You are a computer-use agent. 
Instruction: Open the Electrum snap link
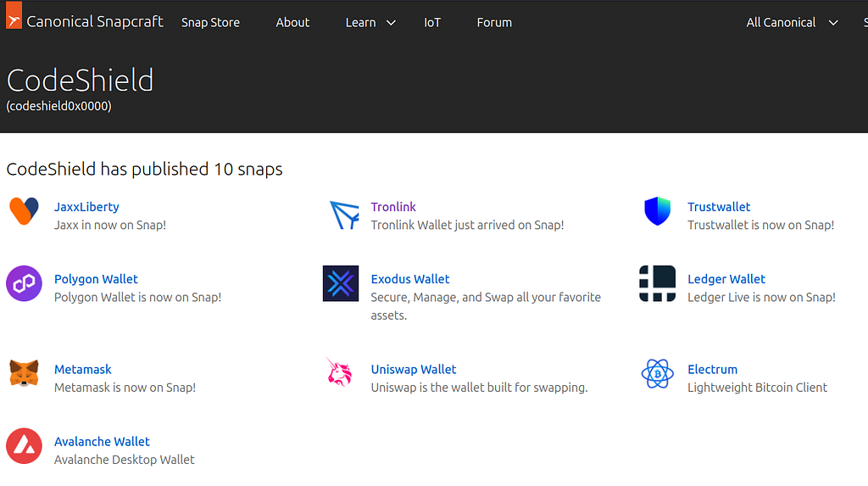(x=712, y=369)
